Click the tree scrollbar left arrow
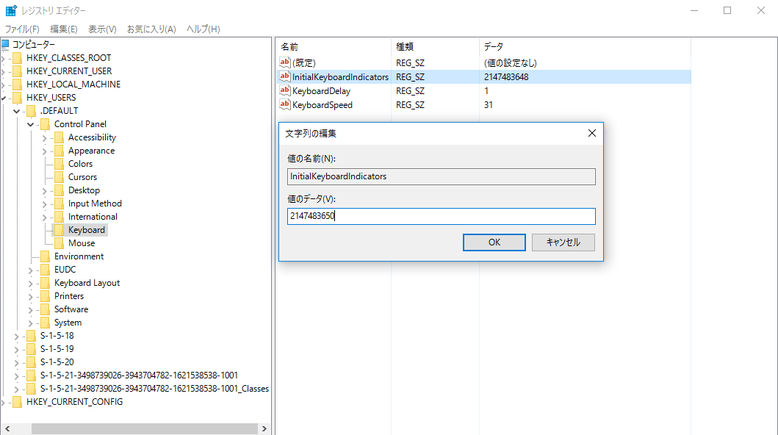 7,429
